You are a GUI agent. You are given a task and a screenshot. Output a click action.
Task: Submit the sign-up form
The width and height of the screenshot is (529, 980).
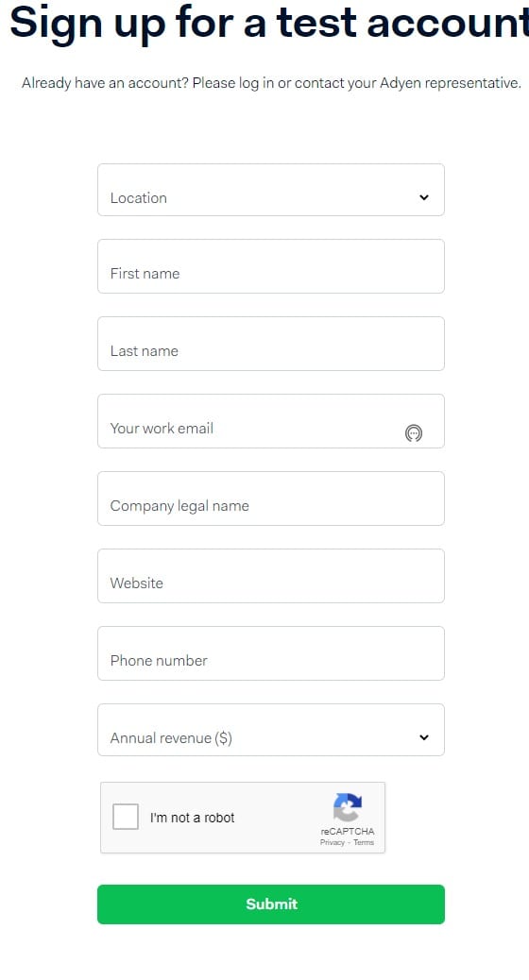click(271, 904)
